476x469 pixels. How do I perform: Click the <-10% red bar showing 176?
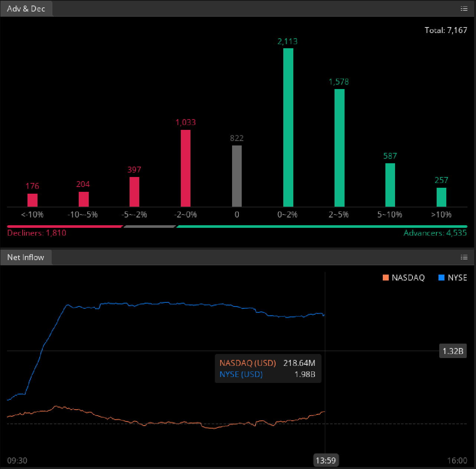[x=33, y=200]
